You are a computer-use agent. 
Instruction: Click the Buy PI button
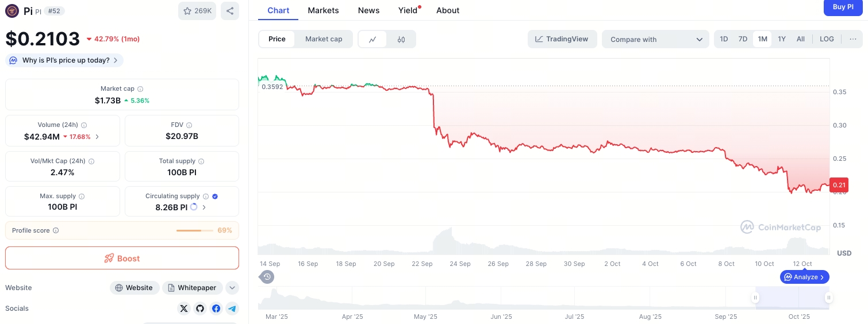coord(843,7)
